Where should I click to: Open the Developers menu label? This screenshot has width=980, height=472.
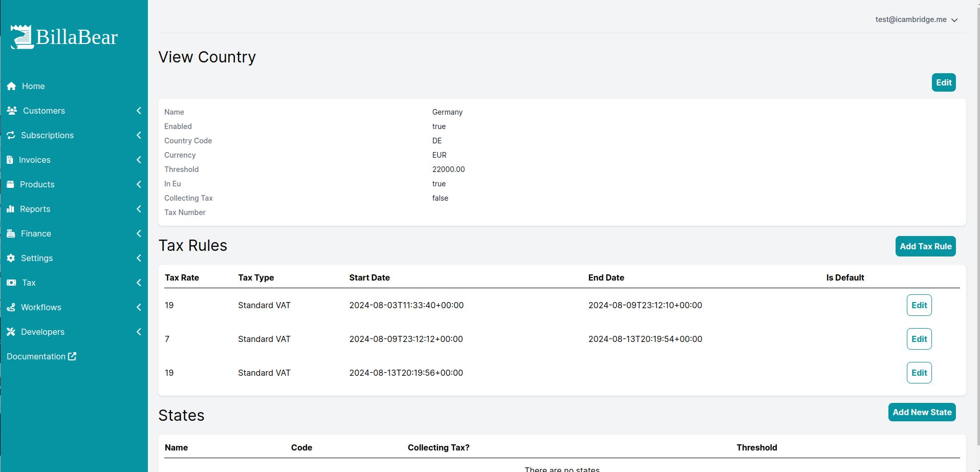[42, 332]
